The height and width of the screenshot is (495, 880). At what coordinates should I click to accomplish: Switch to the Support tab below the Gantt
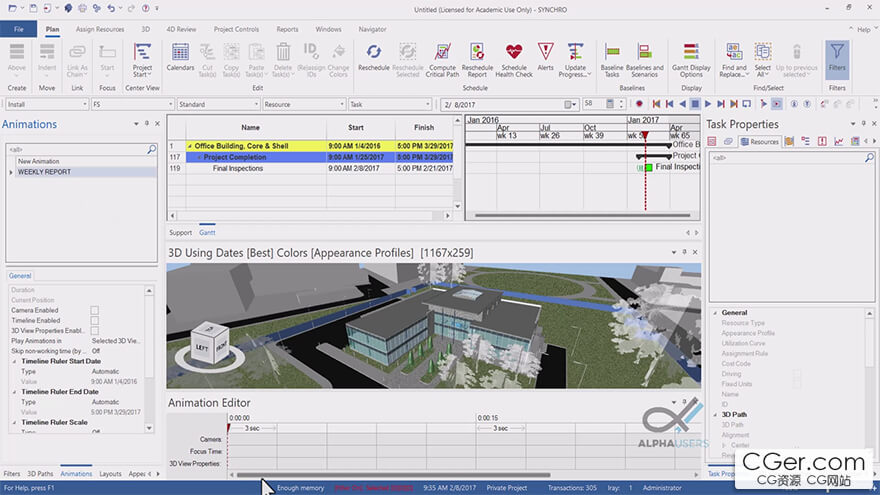tap(180, 232)
